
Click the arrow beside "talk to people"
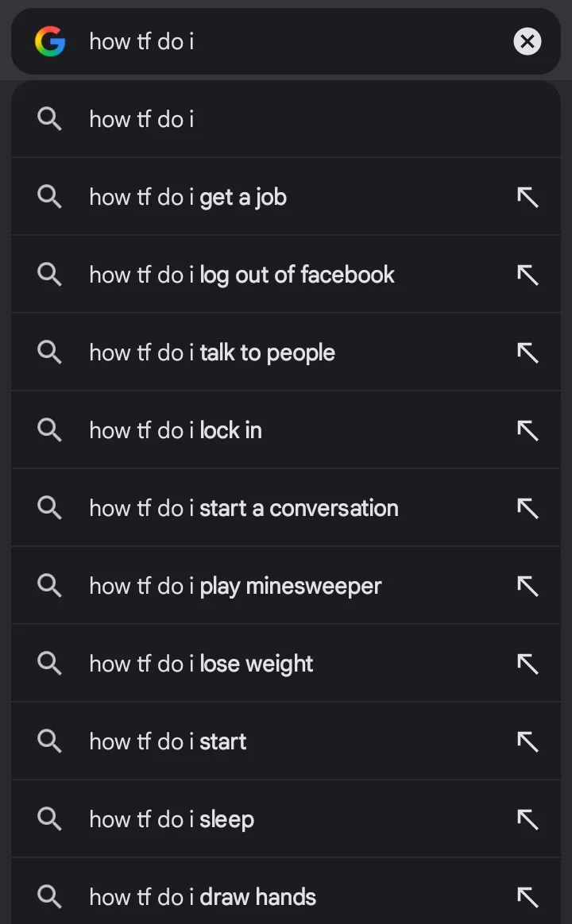tap(528, 352)
